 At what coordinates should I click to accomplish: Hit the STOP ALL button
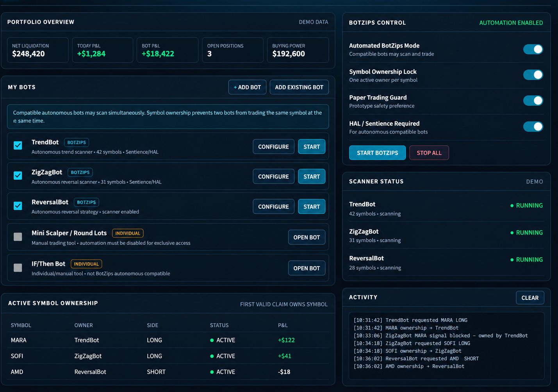click(429, 153)
